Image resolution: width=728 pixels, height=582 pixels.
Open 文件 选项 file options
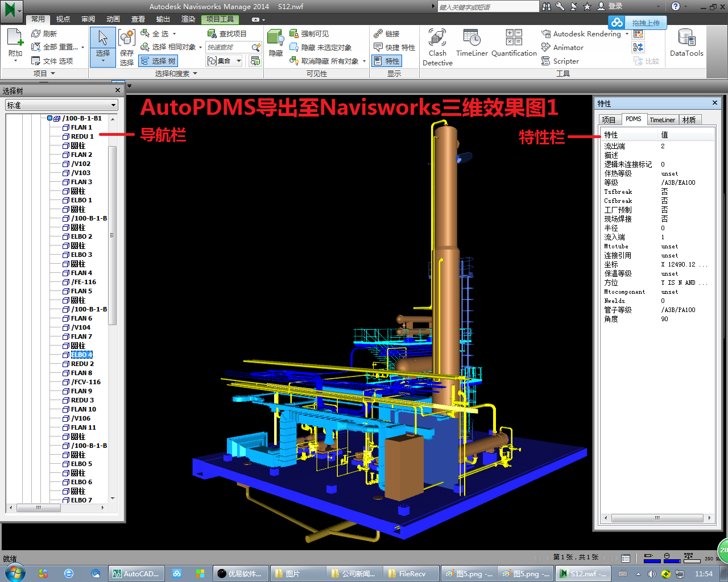coord(52,61)
